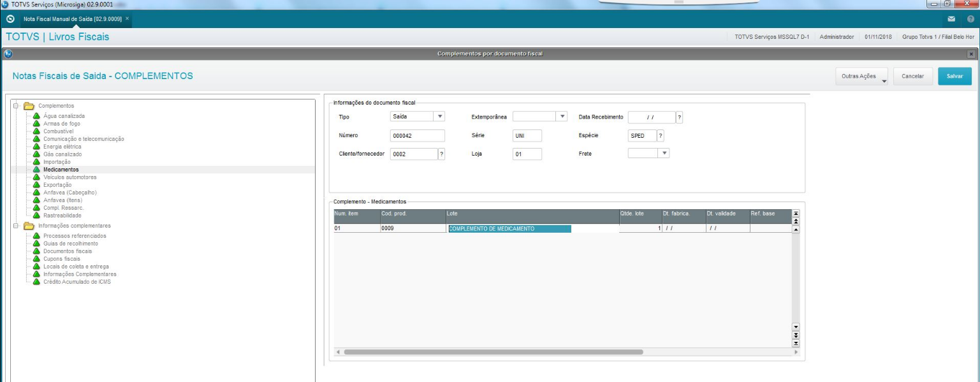Screen dimensions: 980x382
Task: Click the Loja input field
Action: click(x=527, y=154)
